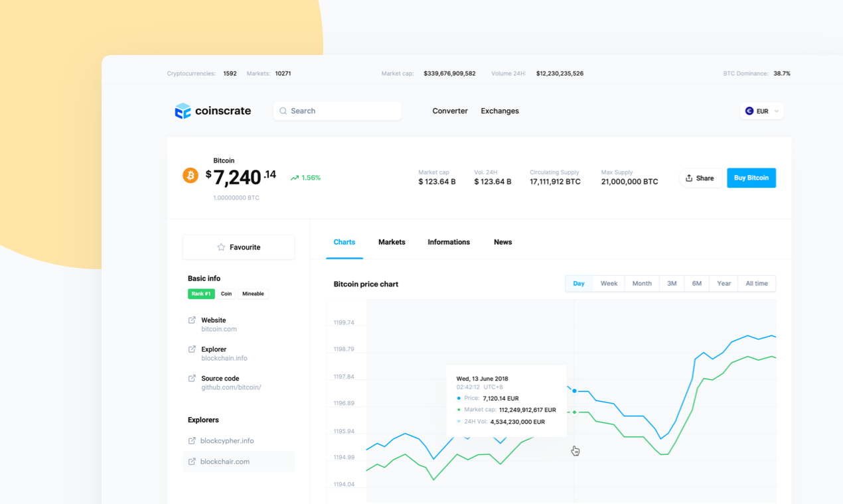Show the All time chart view
Screen dimensions: 843x504
click(x=757, y=283)
